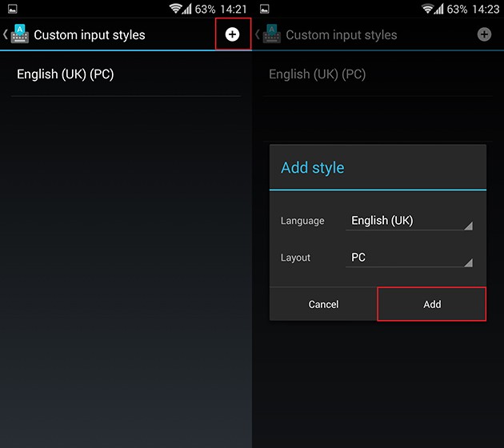Tap the signal bars on left status bar
504x448 pixels.
click(x=186, y=9)
